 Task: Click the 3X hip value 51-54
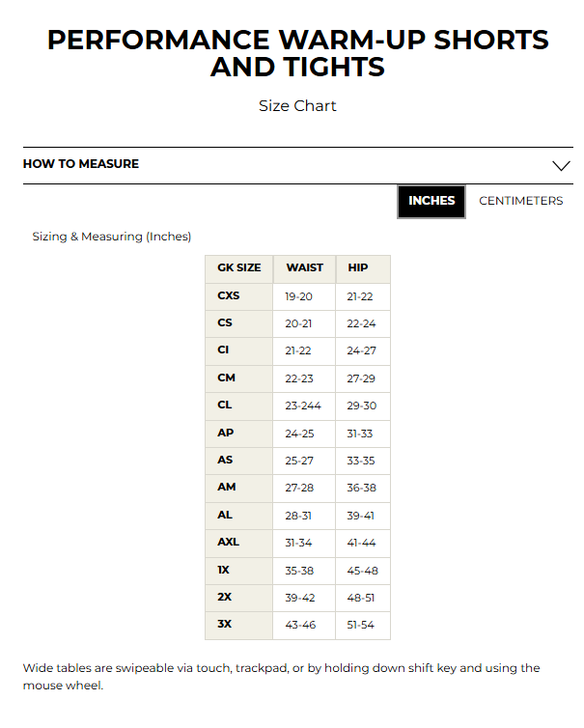pos(362,625)
